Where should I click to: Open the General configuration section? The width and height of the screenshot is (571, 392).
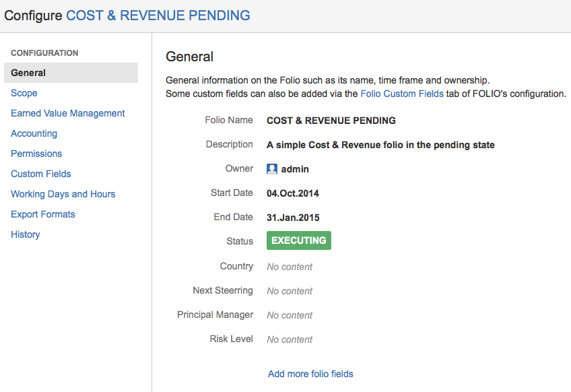28,73
